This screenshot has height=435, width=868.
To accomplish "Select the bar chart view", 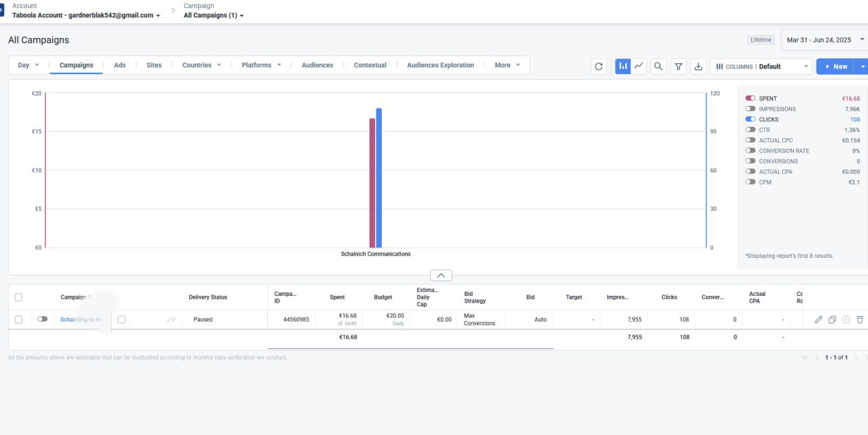I will 623,66.
